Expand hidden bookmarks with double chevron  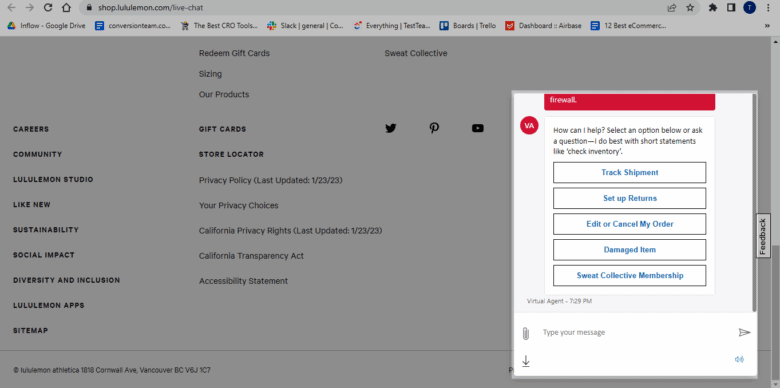[767, 26]
